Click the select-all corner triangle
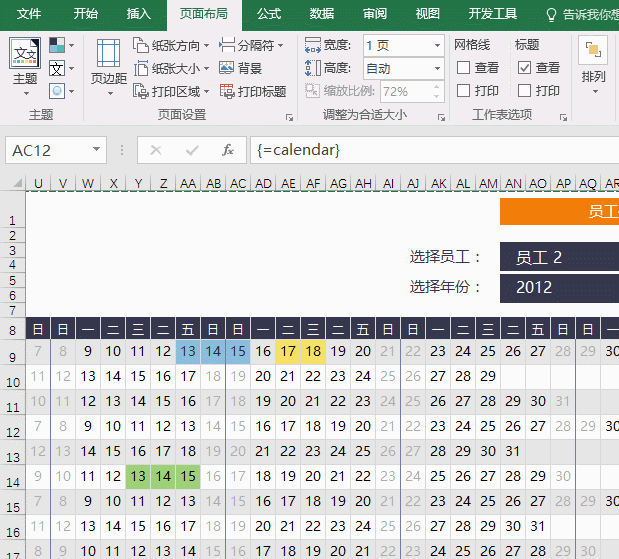The width and height of the screenshot is (619, 559). coord(18,183)
